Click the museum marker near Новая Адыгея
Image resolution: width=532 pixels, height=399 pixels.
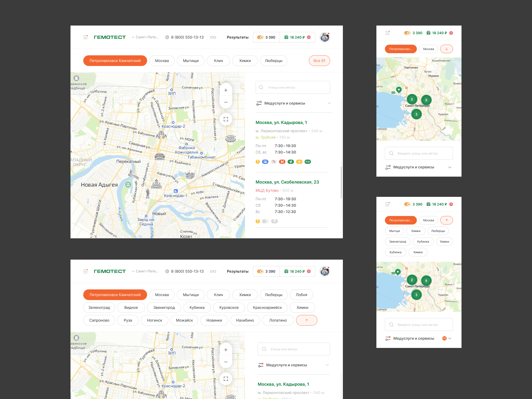coord(128,185)
